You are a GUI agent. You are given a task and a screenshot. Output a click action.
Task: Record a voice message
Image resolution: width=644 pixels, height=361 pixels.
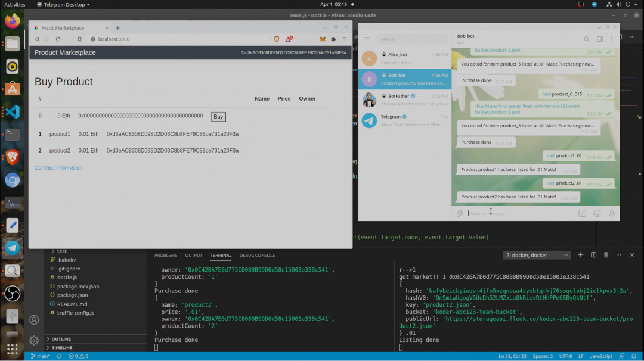coord(612,213)
